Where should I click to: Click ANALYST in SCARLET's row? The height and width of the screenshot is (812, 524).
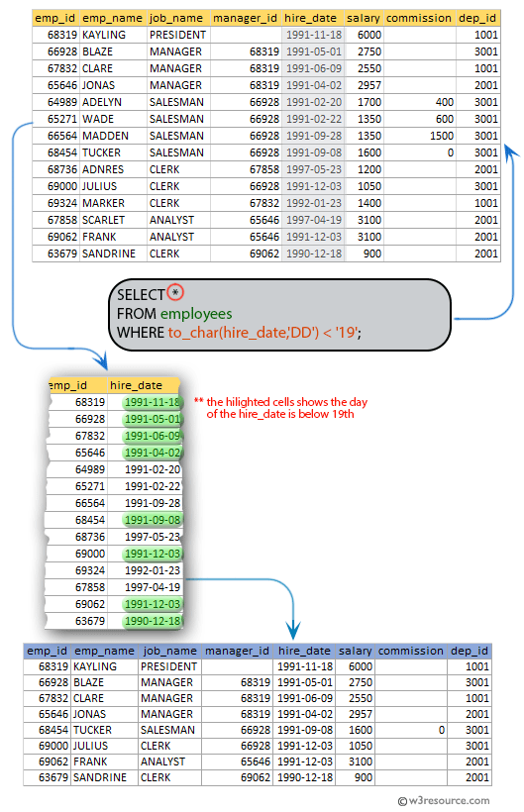click(x=171, y=220)
